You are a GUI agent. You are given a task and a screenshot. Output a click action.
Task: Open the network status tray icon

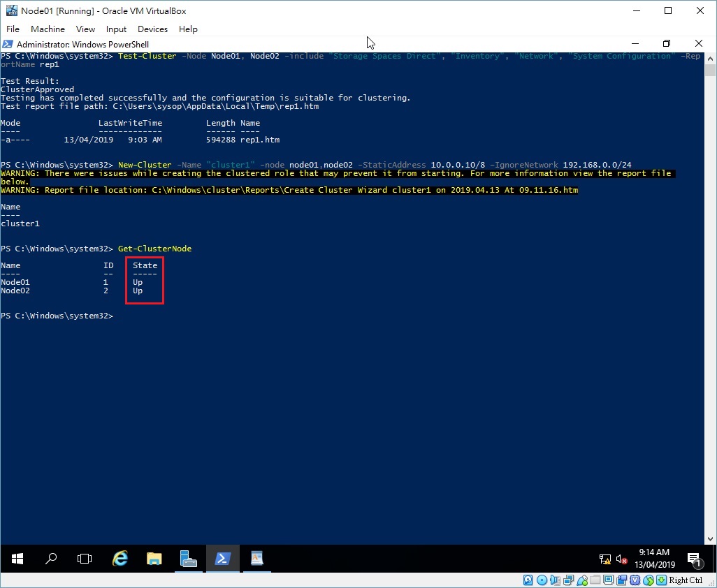(604, 559)
